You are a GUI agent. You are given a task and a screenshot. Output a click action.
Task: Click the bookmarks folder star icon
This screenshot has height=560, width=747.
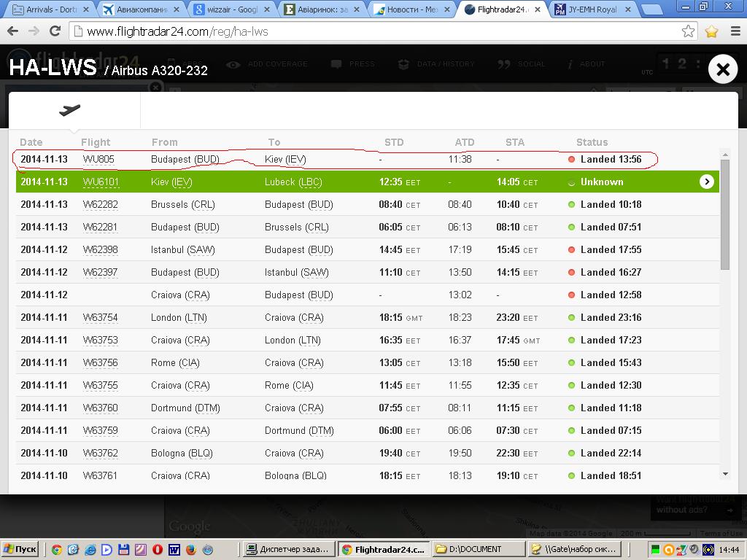[x=711, y=31]
